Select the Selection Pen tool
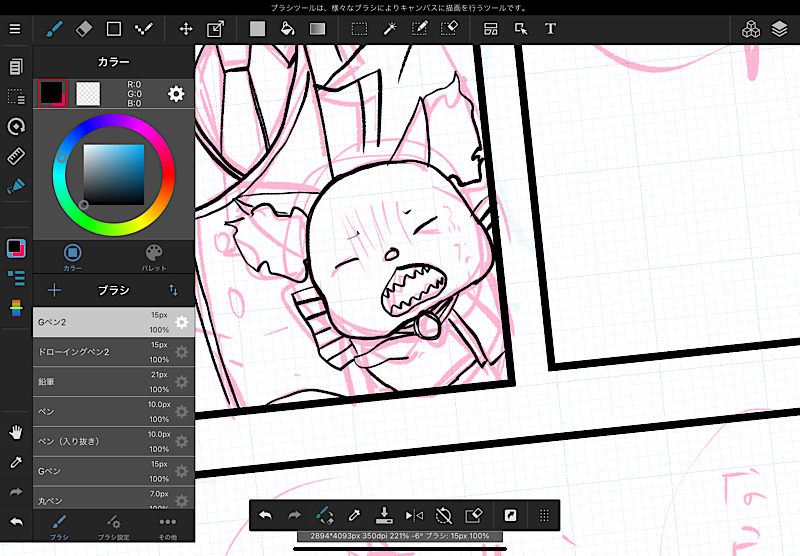This screenshot has height=556, width=800. coord(419,29)
